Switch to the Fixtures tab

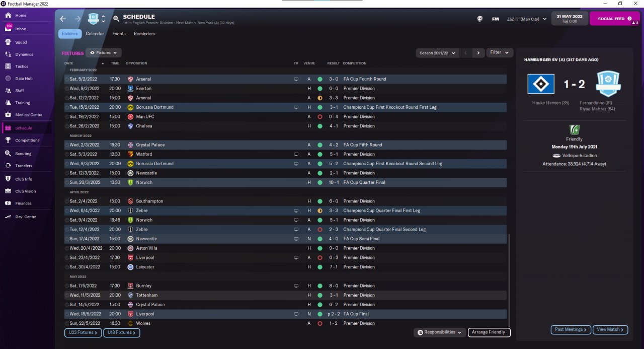coord(70,34)
